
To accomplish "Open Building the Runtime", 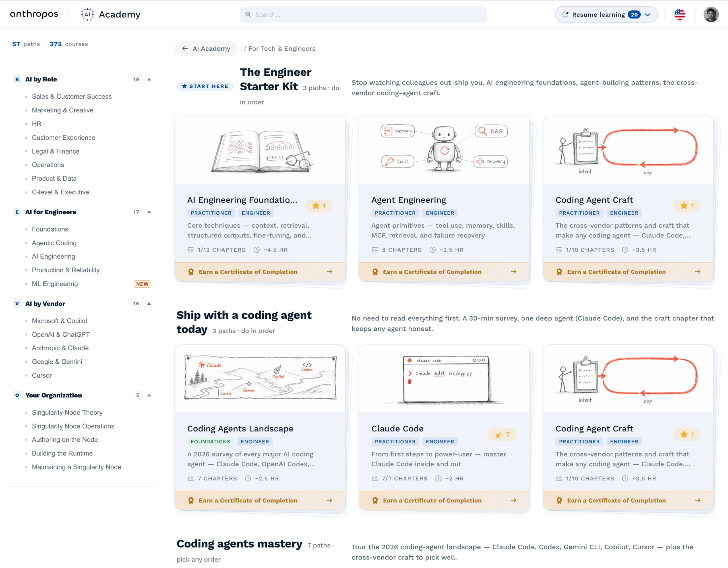I will tap(62, 453).
